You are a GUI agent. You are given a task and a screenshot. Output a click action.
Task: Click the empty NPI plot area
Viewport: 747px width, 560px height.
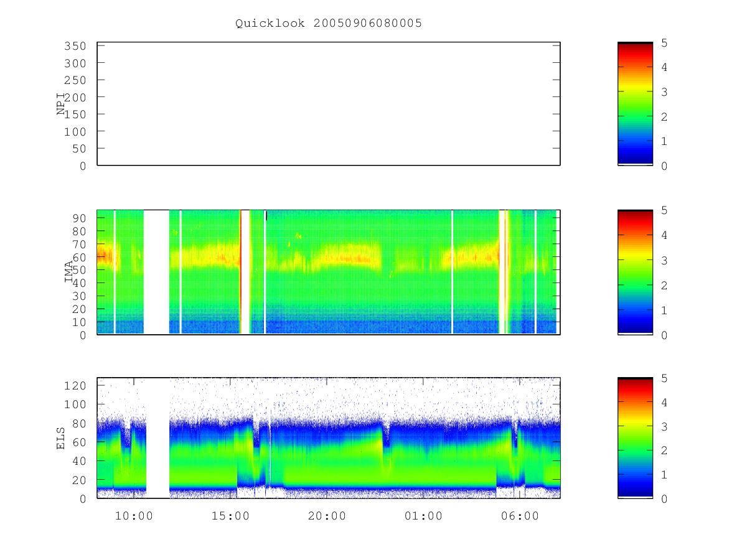point(329,104)
